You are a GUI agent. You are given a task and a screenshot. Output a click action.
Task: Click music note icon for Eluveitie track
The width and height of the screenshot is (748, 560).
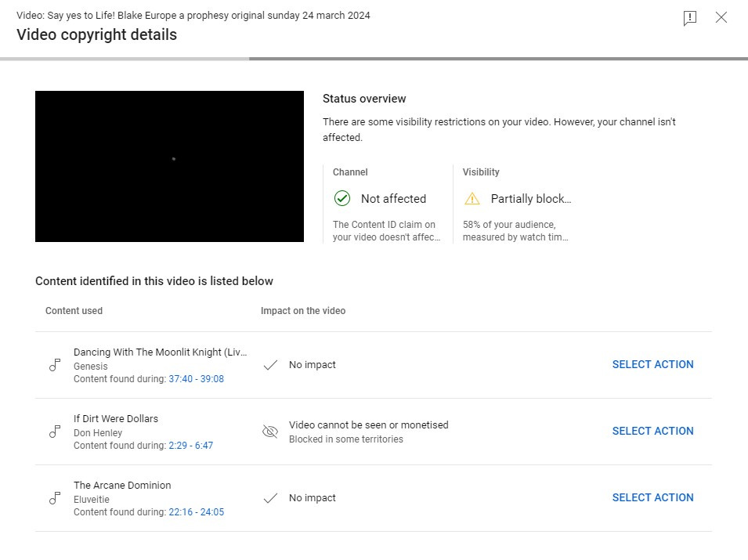coord(55,498)
